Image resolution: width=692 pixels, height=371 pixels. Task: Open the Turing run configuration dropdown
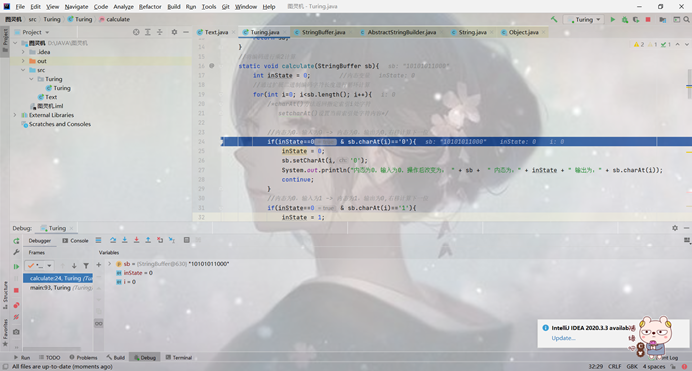tap(584, 19)
